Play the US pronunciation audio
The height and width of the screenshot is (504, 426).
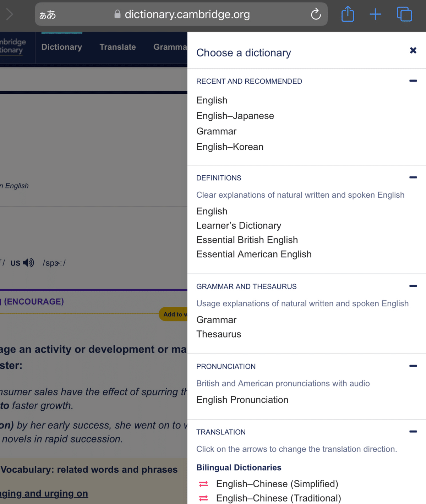28,263
